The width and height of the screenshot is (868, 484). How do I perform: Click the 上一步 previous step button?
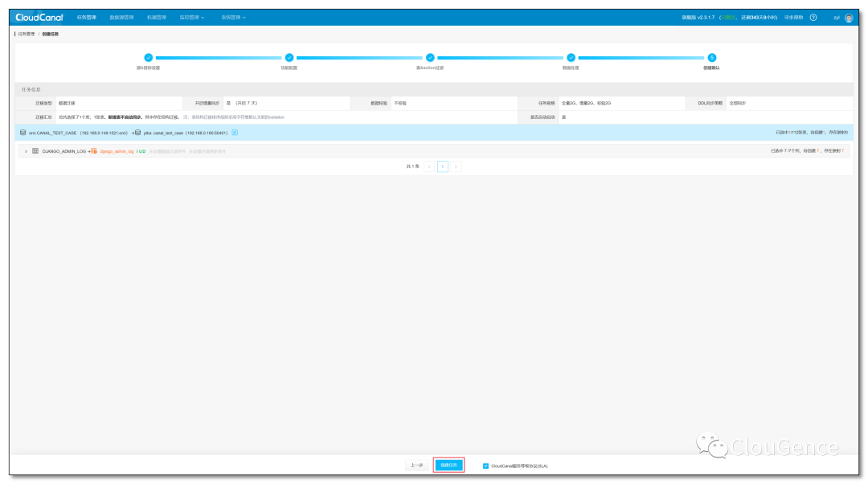(x=417, y=466)
